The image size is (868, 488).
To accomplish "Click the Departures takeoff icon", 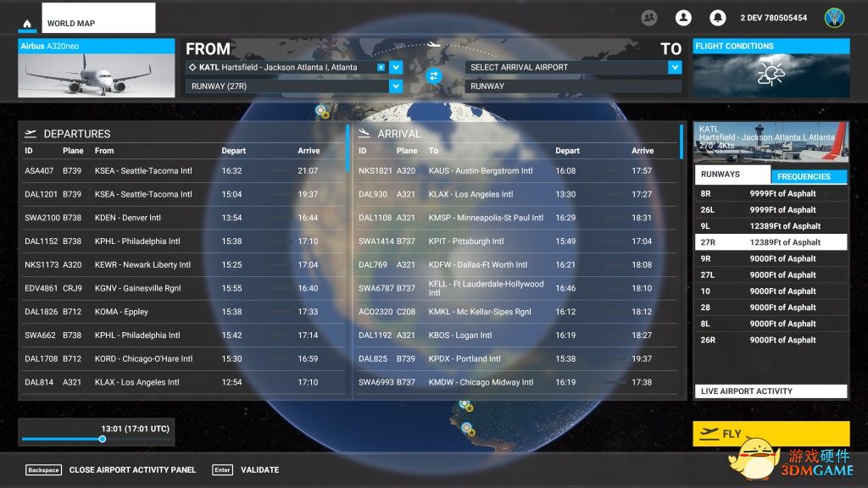I will 31,134.
